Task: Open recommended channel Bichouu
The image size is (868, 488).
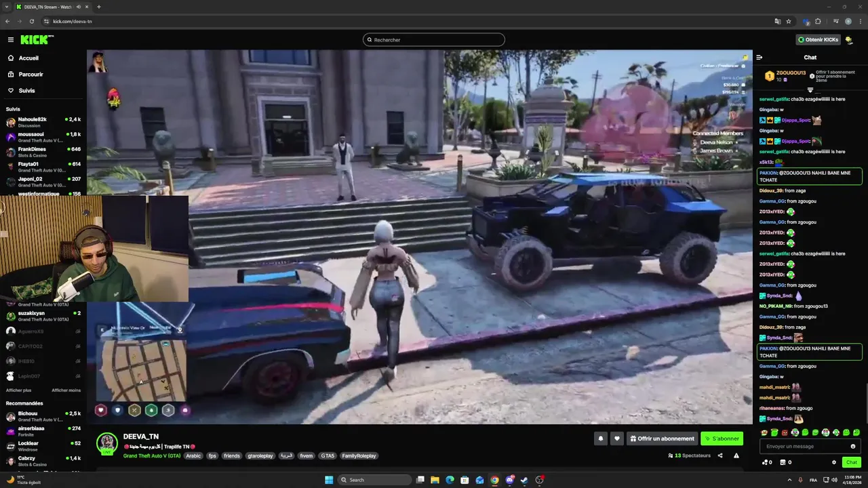Action: coord(43,416)
